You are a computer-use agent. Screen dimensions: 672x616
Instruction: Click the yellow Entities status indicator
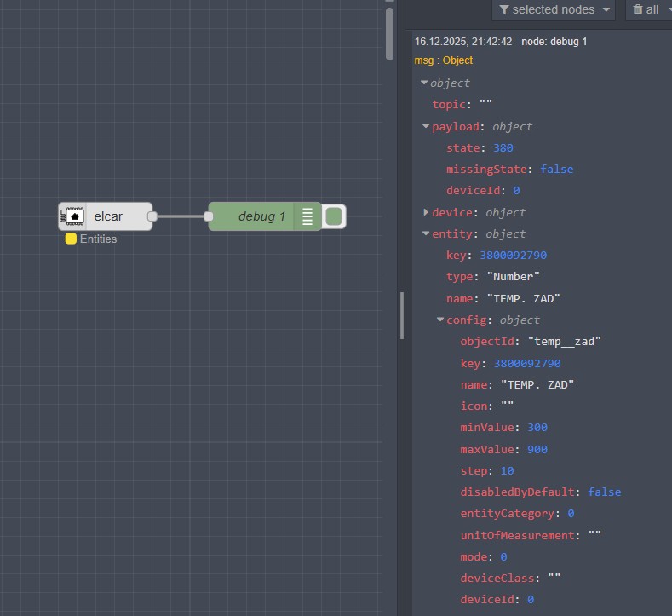click(72, 239)
